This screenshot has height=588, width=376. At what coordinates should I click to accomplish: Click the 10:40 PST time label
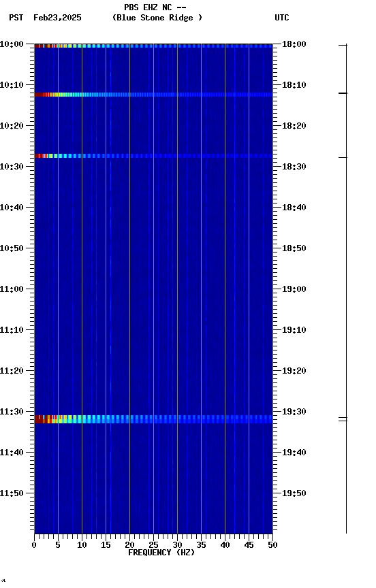point(12,208)
